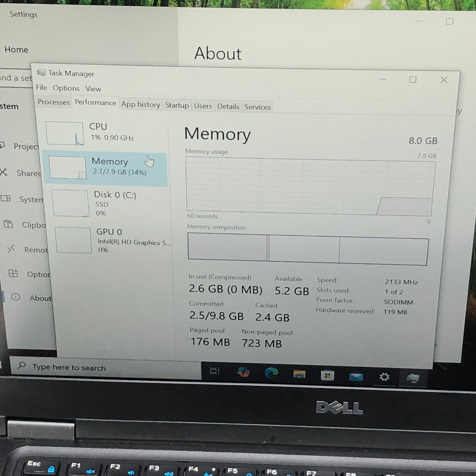Select the Disk 0 (C:) graph thumbnail

pos(70,203)
